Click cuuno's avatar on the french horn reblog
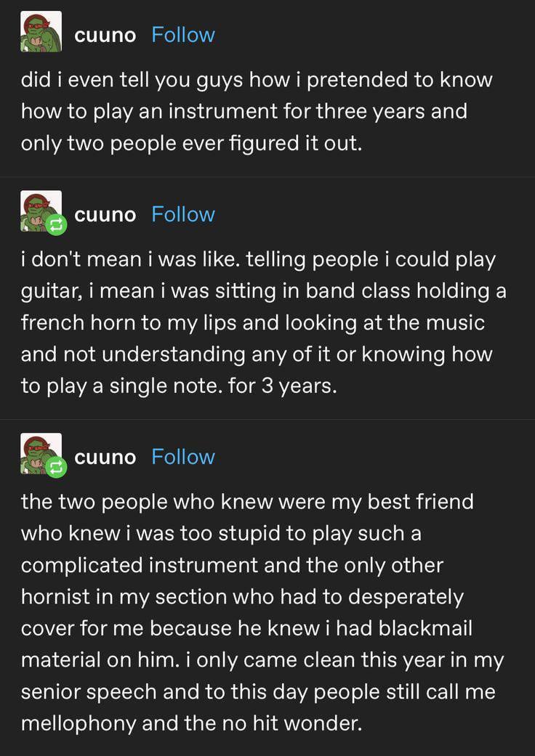This screenshot has height=756, width=535. [x=38, y=208]
